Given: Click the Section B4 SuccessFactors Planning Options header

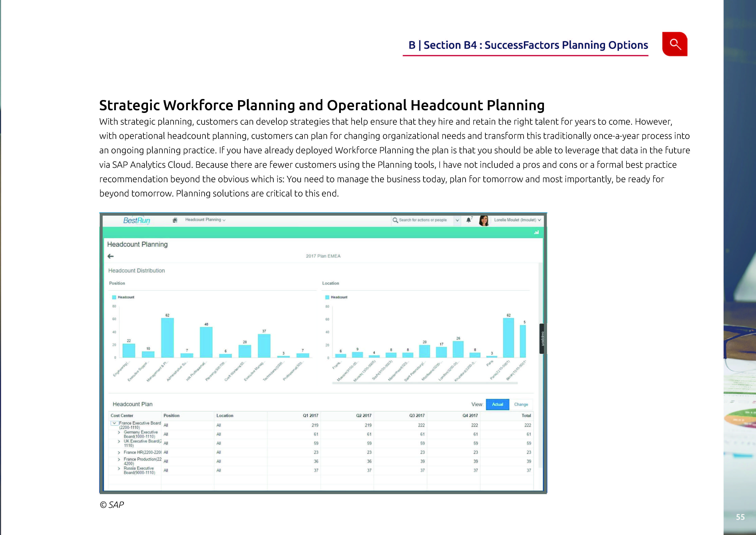Looking at the screenshot, I should coord(528,45).
